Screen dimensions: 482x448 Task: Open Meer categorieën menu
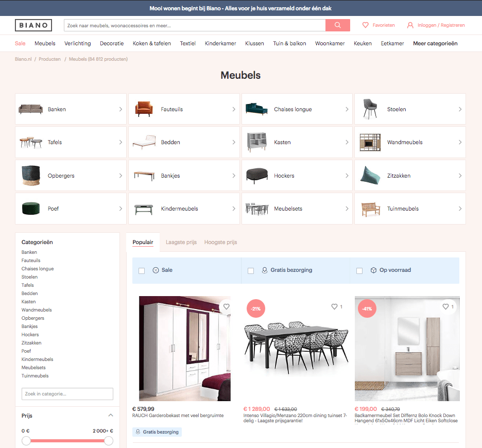pyautogui.click(x=435, y=44)
